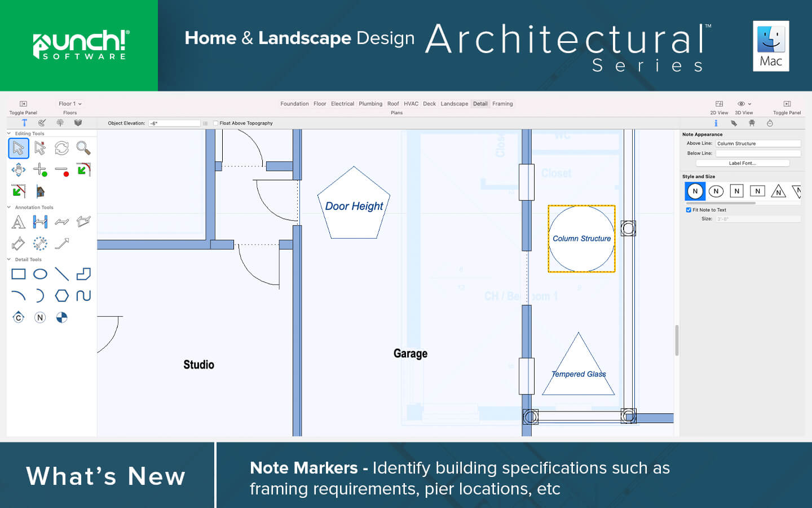Choose the Line detail tool
The image size is (812, 508).
[x=62, y=274]
